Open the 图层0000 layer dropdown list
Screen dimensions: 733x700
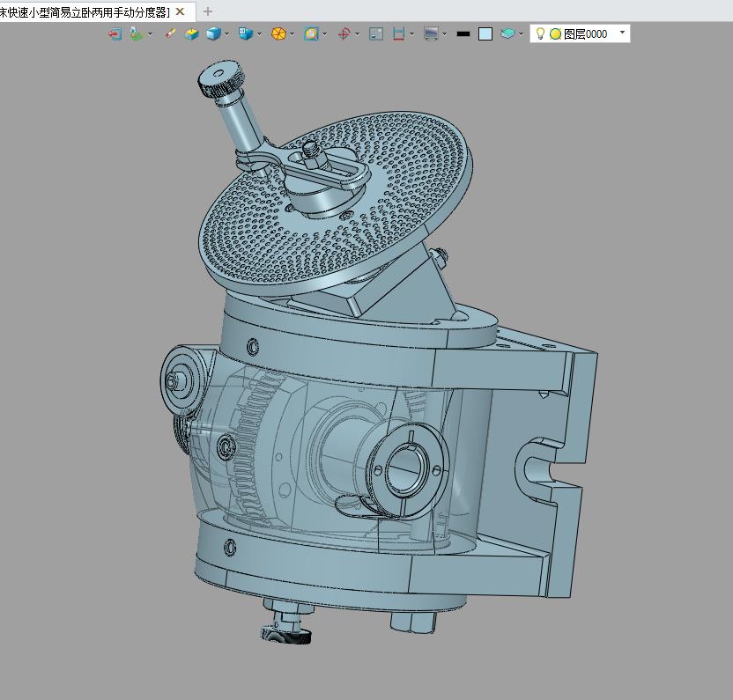point(622,33)
